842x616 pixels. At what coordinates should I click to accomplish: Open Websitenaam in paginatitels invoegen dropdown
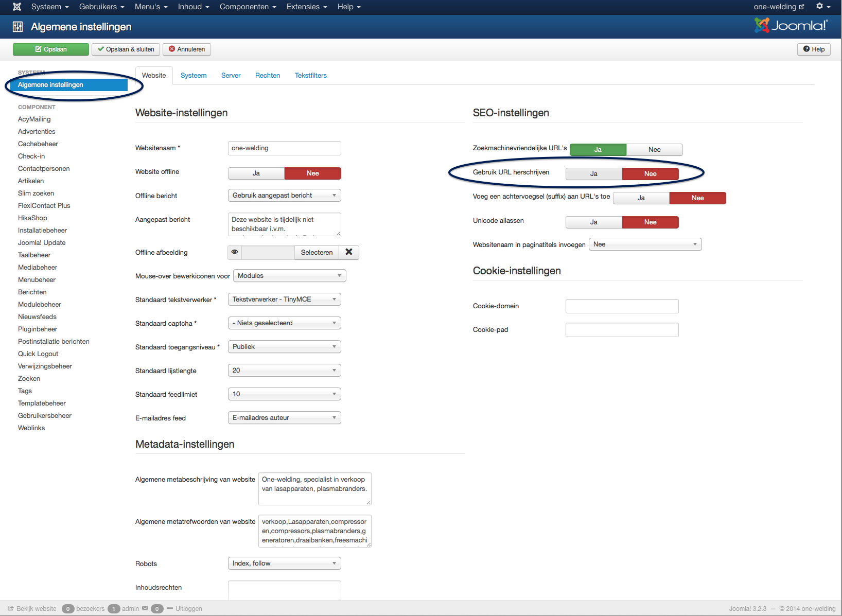click(645, 244)
